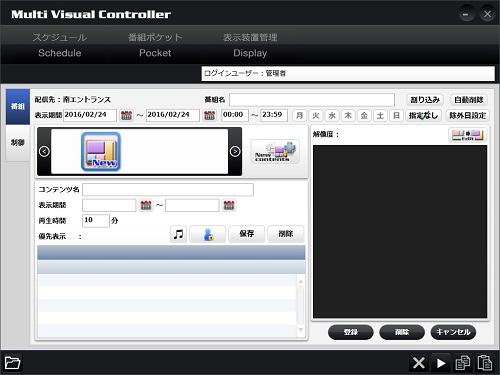The width and height of the screenshot is (500, 375).
Task: Toggle Monday 月 day button
Action: pyautogui.click(x=299, y=116)
